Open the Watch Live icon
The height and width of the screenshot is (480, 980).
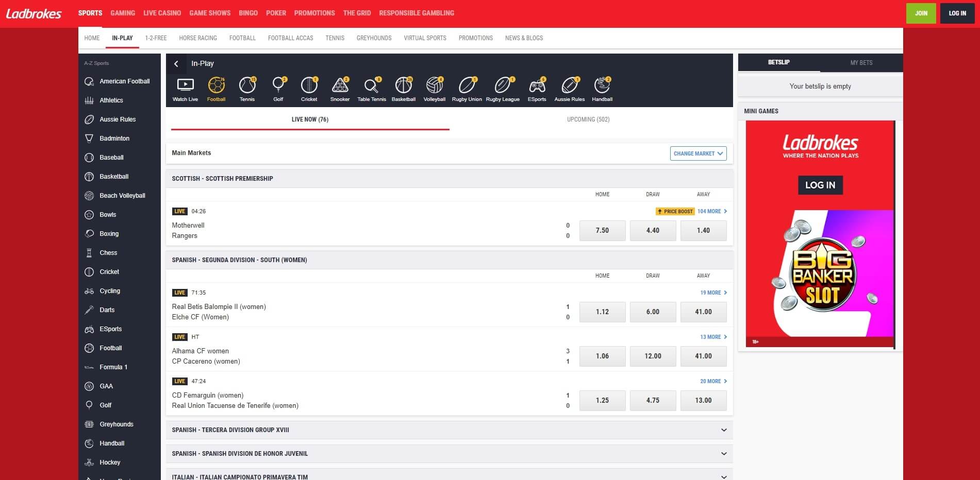pos(185,87)
